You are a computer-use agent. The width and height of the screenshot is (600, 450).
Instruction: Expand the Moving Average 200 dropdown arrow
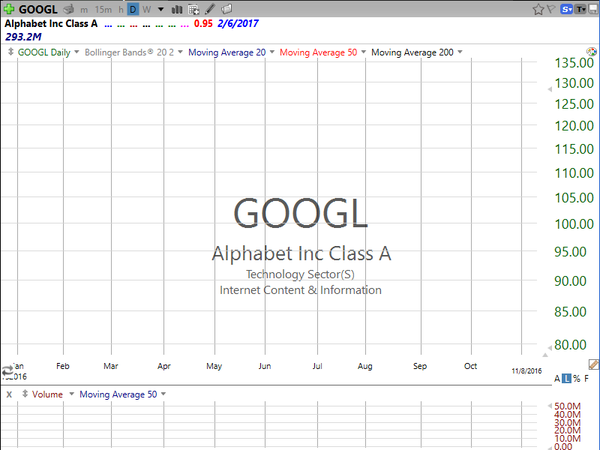coord(460,52)
